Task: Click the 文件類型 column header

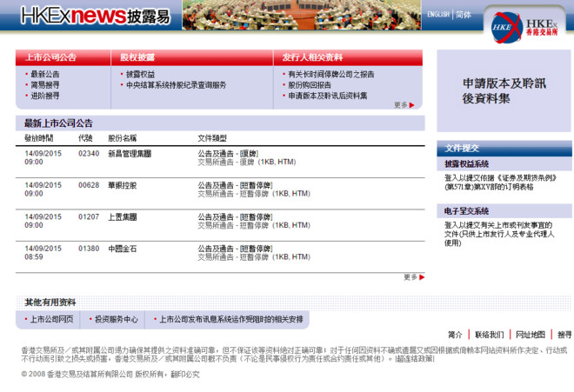Action: point(212,138)
